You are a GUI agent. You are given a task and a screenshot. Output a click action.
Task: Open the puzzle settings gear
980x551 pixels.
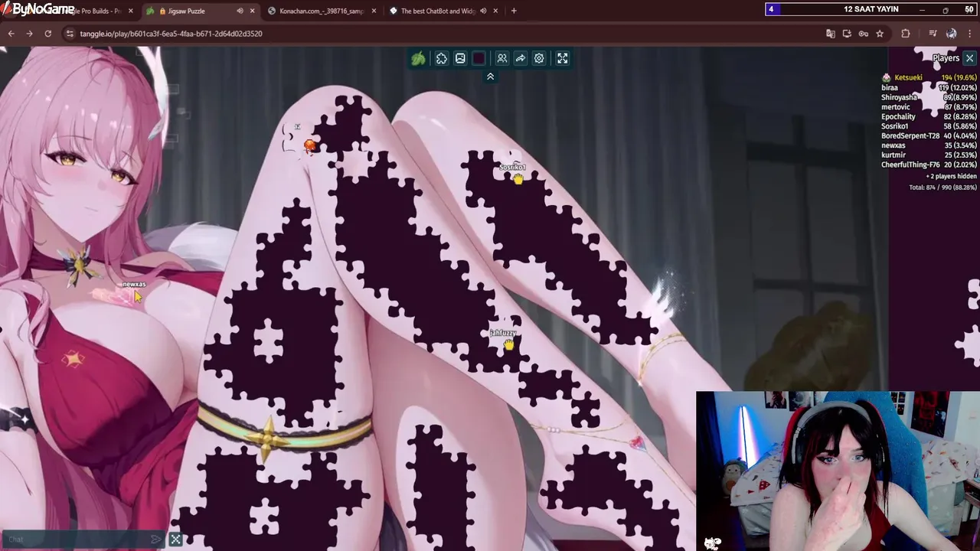click(539, 58)
